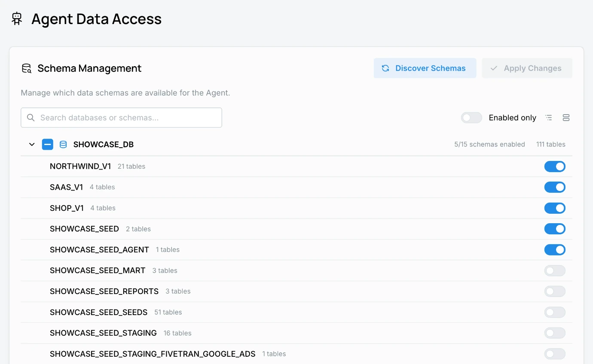This screenshot has width=593, height=364.
Task: Enable the SHOWCASE_SEED_REPORTS schema toggle
Action: click(x=555, y=291)
